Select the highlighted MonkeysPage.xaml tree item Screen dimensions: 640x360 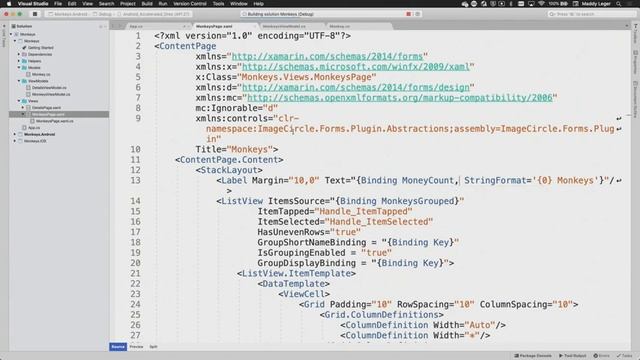(x=59, y=114)
